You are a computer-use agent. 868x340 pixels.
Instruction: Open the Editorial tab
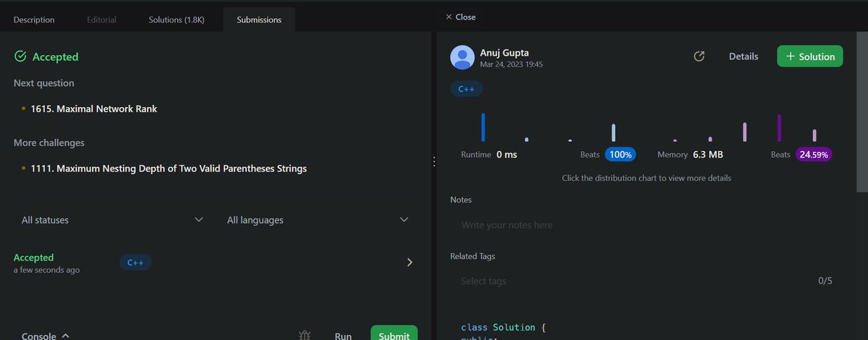click(101, 20)
